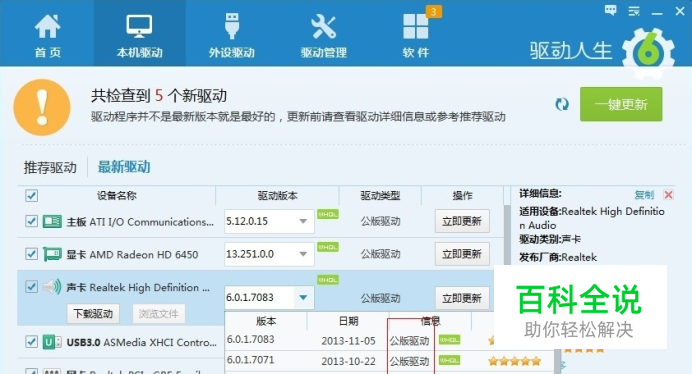Switch to the 最新驱动 tab
Viewport: 692px width, 374px height.
click(124, 167)
